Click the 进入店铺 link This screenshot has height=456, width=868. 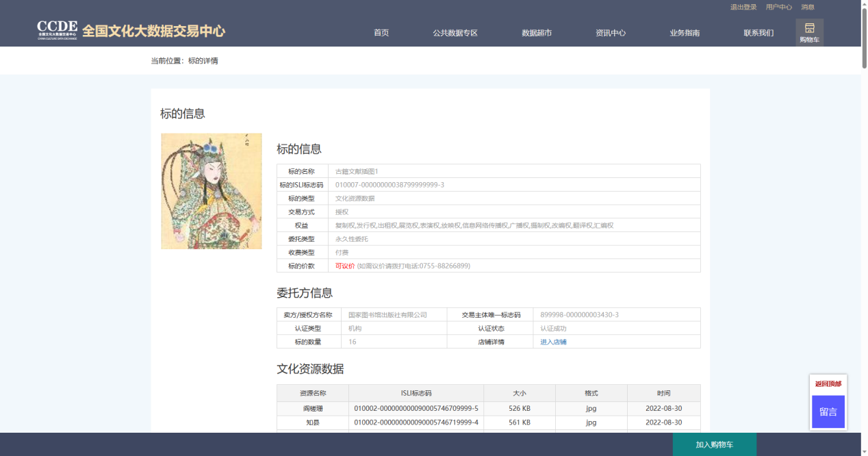[x=553, y=342]
